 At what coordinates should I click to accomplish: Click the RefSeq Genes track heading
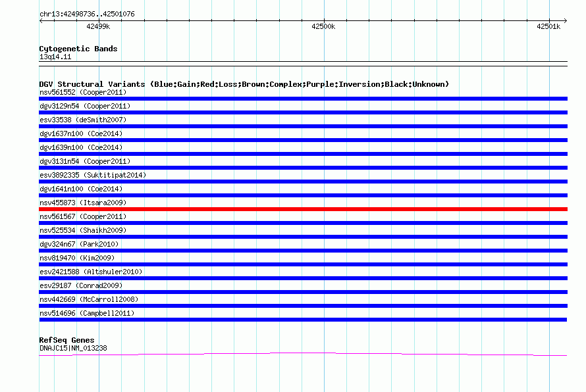point(67,340)
